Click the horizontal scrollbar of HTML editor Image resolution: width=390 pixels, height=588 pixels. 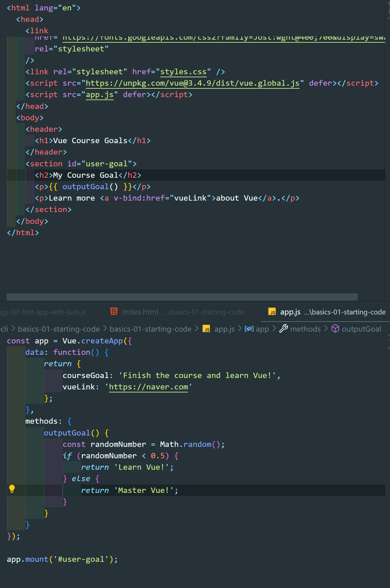[x=182, y=297]
